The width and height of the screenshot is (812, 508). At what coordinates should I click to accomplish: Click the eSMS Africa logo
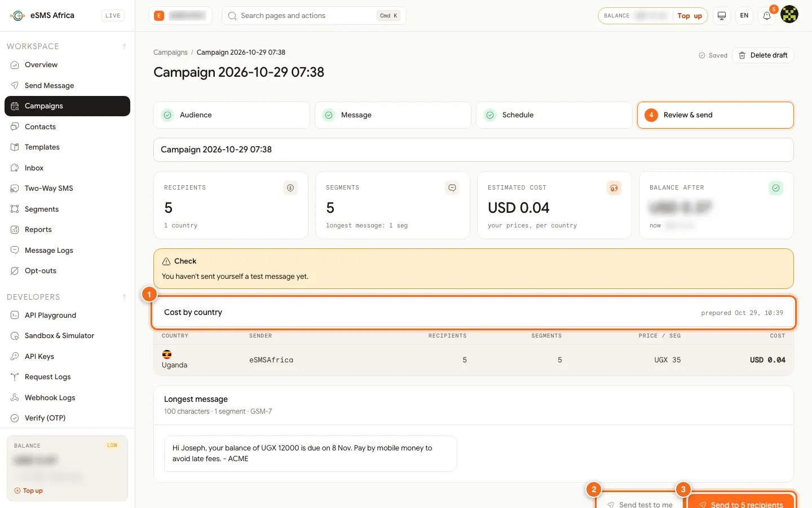[x=17, y=16]
